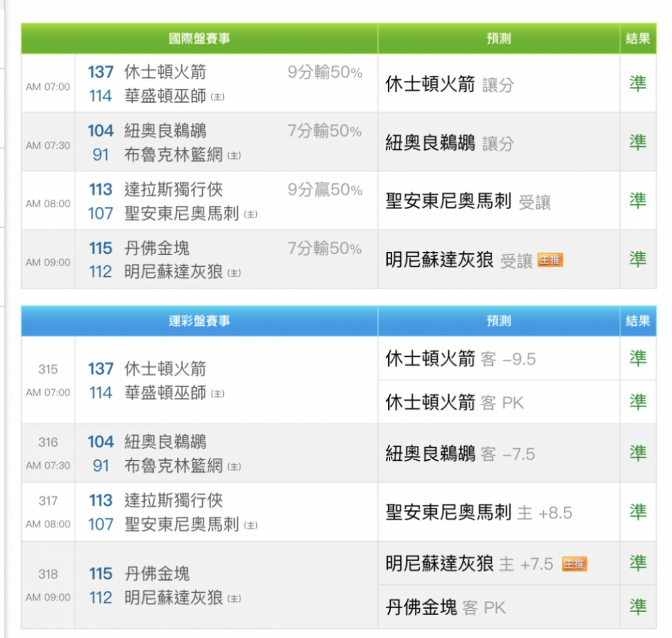Click game number 318
672x638 pixels.
(x=48, y=574)
